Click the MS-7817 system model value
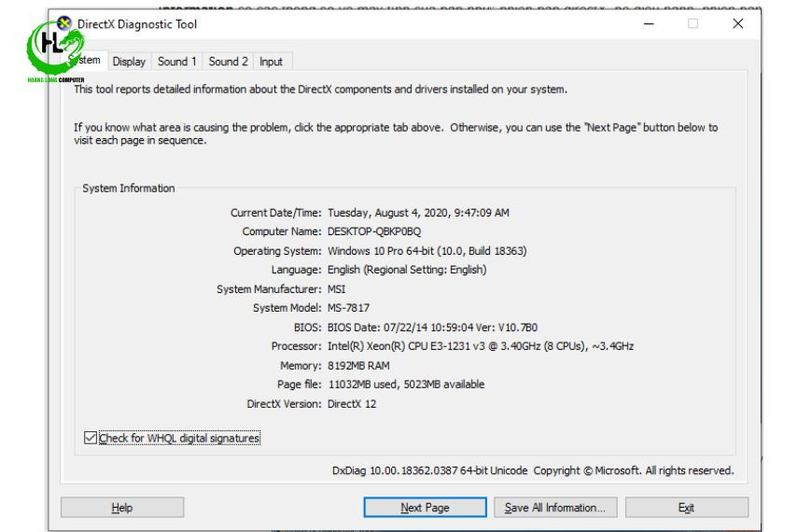Screen dimensions: 798x532 (348, 308)
